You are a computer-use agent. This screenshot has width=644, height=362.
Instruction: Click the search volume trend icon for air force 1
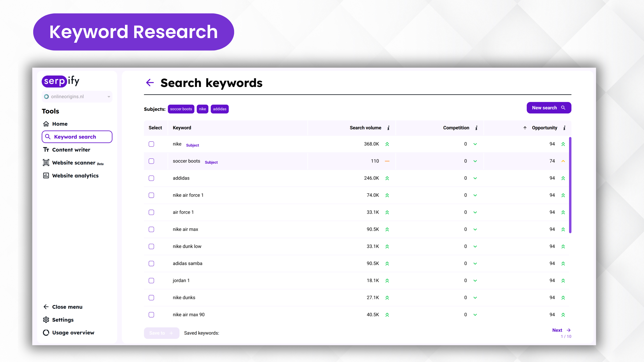click(x=387, y=212)
